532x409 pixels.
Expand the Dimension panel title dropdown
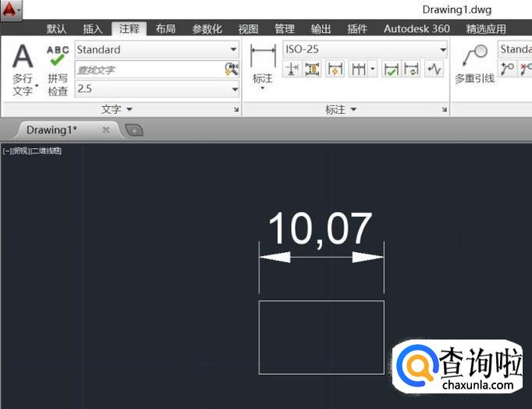(341, 109)
